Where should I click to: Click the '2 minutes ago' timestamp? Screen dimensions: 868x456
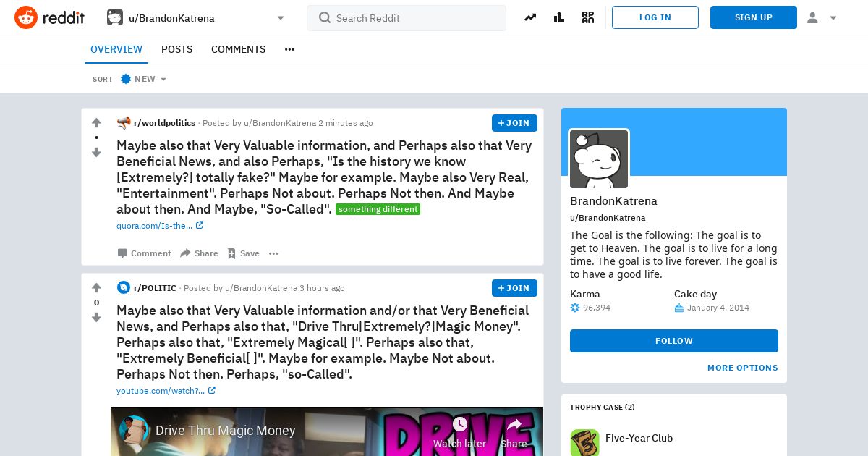point(346,123)
